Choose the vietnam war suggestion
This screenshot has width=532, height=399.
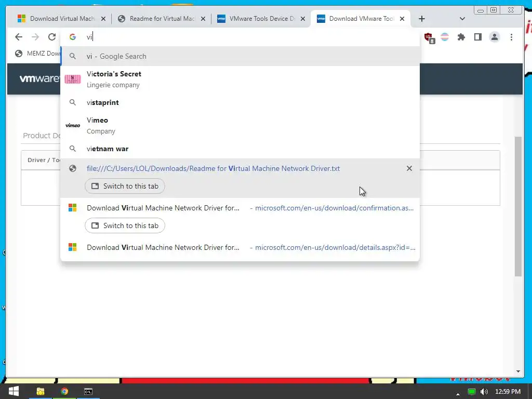[x=240, y=149]
